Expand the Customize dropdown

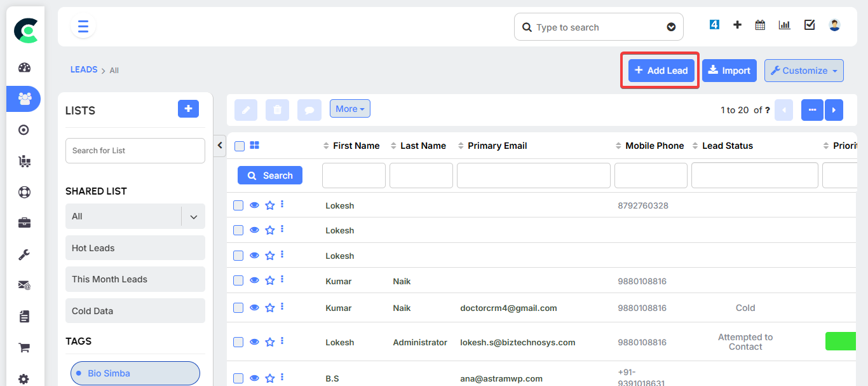[804, 71]
